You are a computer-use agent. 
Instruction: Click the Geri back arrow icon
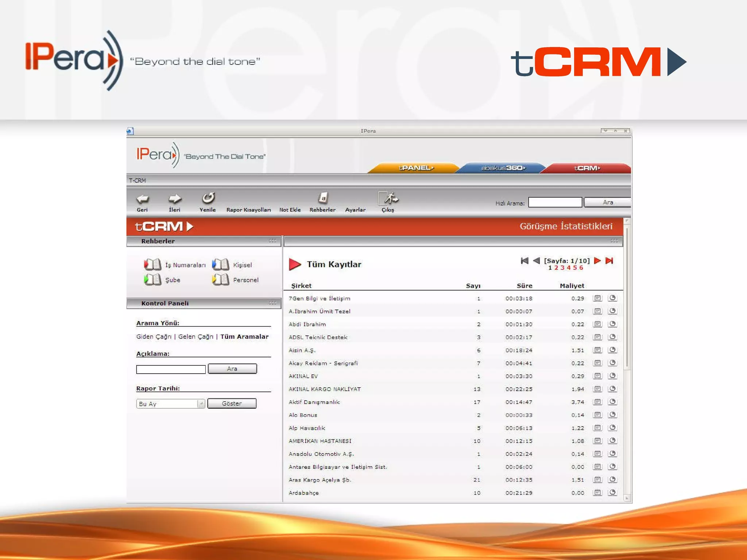143,199
